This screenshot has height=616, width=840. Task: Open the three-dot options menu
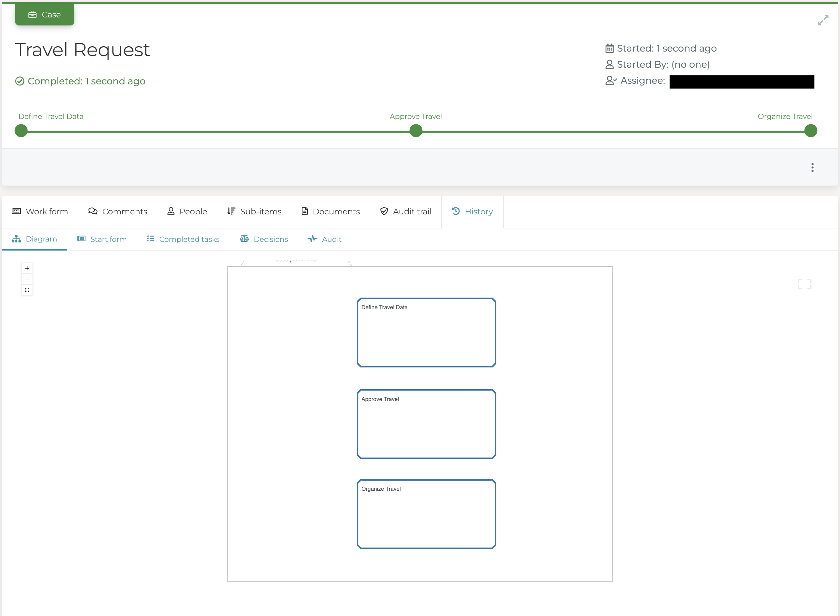(x=812, y=167)
